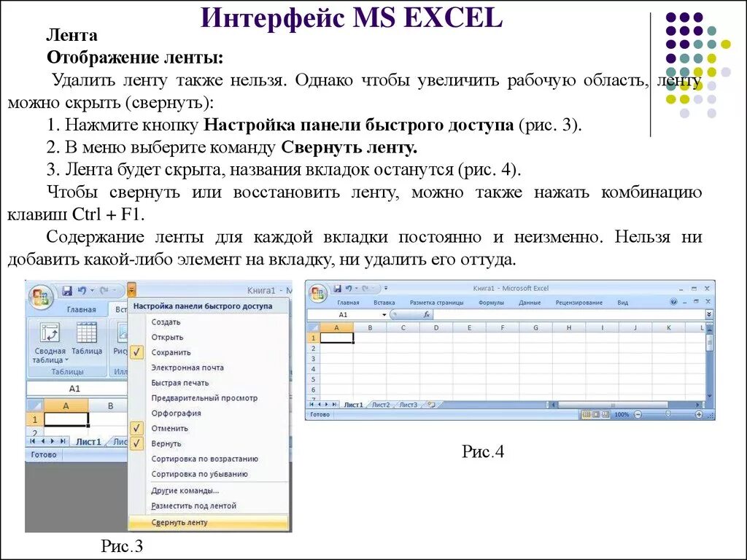Switch to Normal view icon in status bar
Viewport: 747px width, 560px height.
pos(587,414)
